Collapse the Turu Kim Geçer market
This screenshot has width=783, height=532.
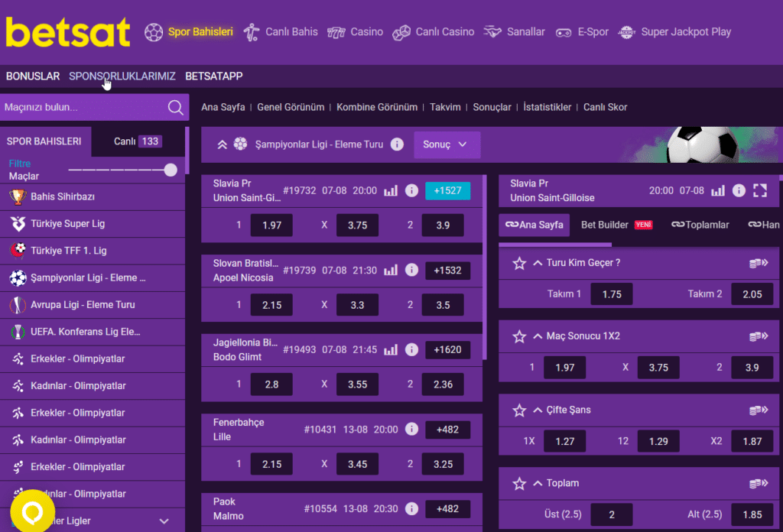click(538, 263)
